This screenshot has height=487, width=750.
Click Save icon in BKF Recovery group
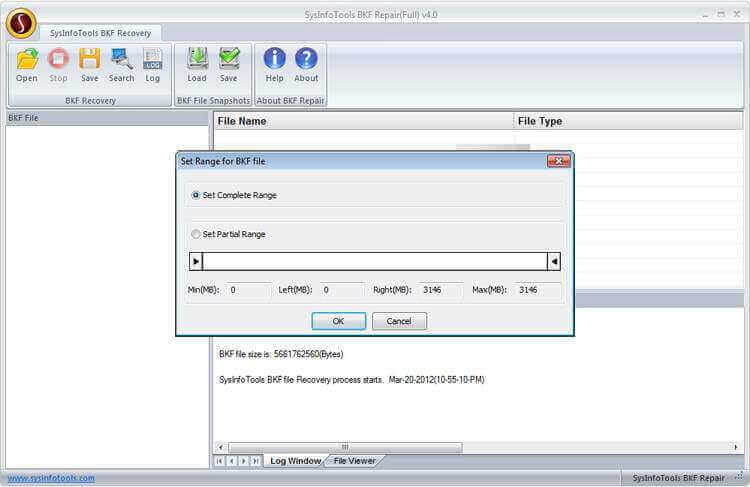(89, 60)
